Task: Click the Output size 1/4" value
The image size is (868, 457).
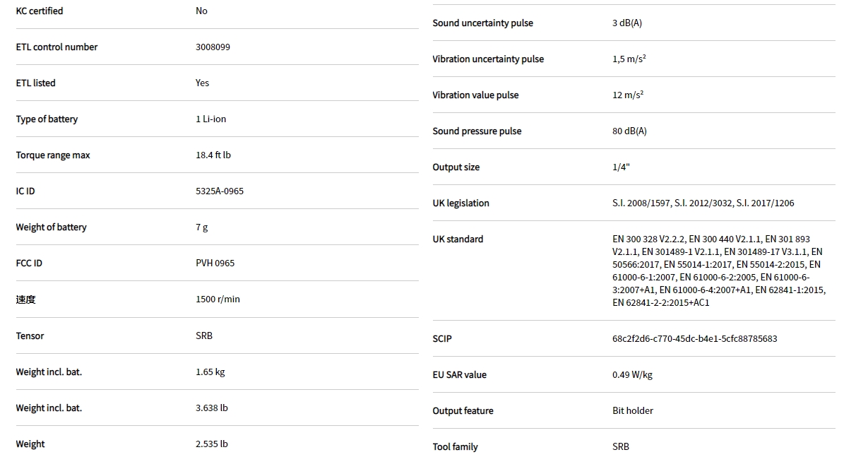Action: click(x=621, y=167)
